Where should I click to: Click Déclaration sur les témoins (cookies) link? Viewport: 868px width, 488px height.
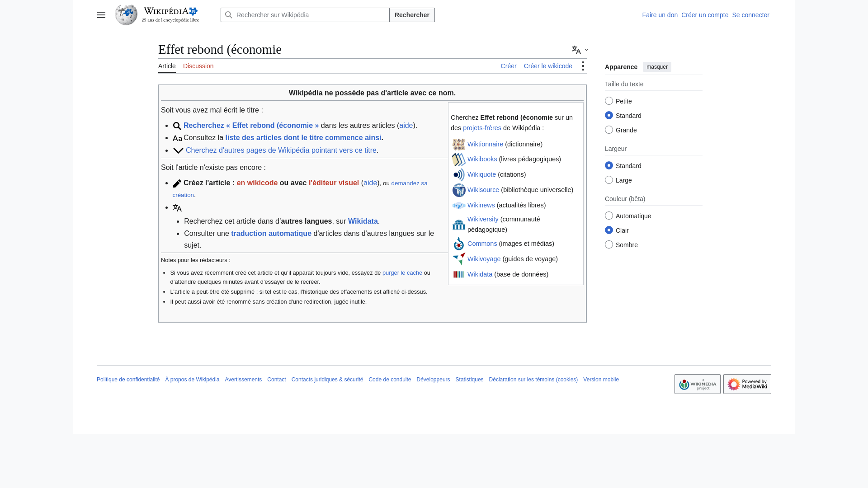[533, 380]
